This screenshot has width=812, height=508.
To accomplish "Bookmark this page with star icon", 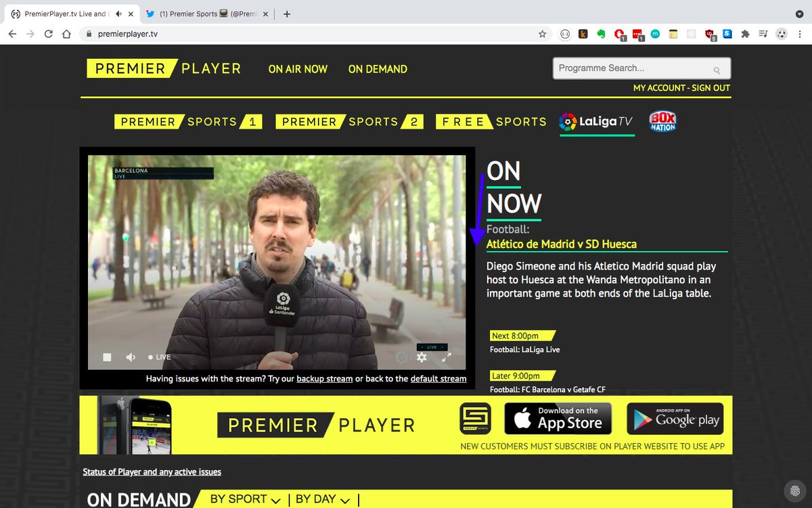I will click(x=542, y=34).
